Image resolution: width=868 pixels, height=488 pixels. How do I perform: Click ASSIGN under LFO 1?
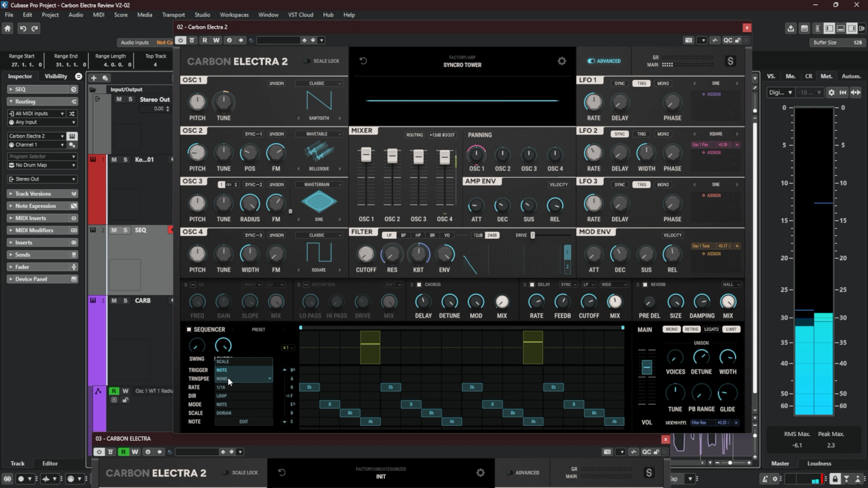711,94
